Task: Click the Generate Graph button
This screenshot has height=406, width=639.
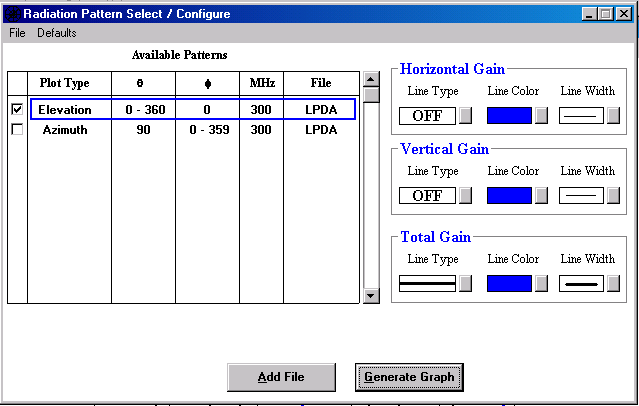Action: 409,377
